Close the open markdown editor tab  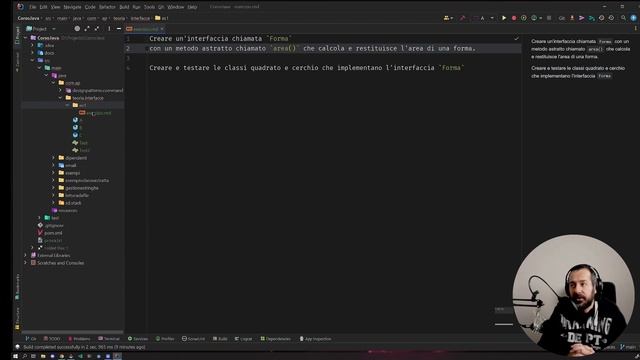coord(162,29)
